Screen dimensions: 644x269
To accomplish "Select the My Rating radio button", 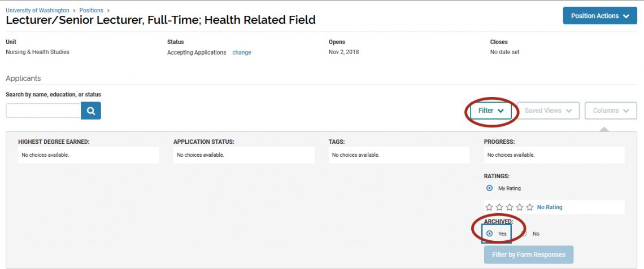I will pos(489,188).
